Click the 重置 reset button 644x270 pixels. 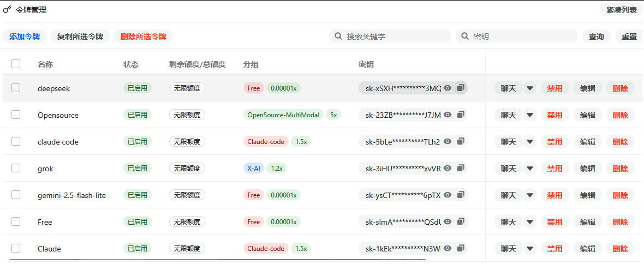(629, 36)
